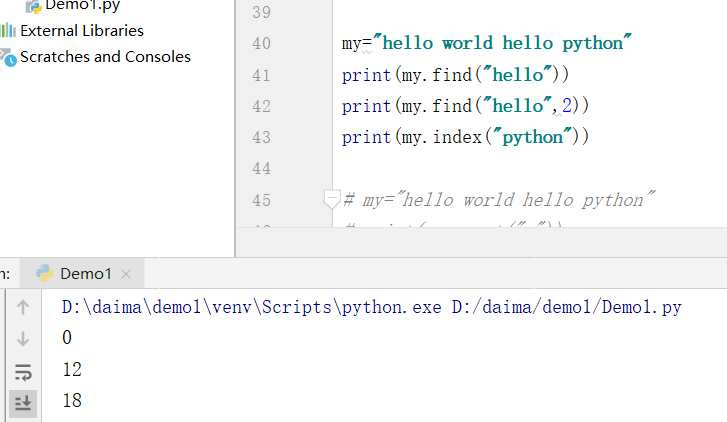Click line number 39 in the gutter
The width and height of the screenshot is (727, 422).
(261, 12)
